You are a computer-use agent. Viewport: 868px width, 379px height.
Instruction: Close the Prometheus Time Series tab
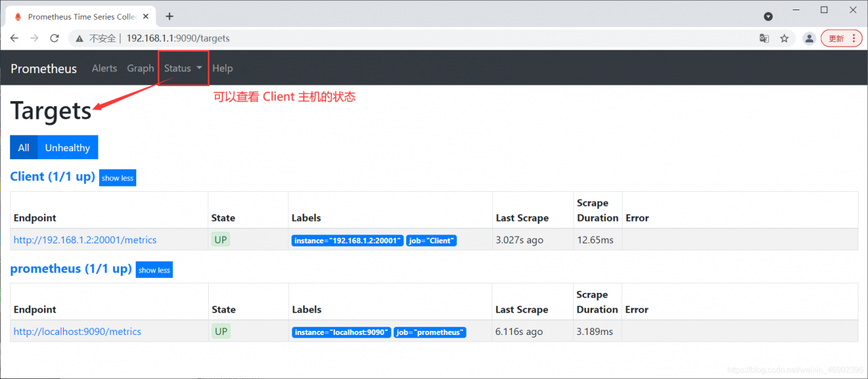tap(146, 16)
